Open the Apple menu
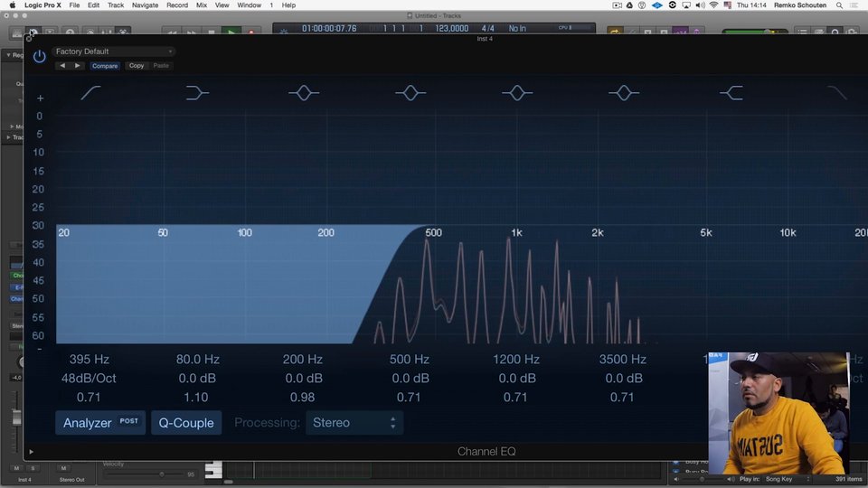The width and height of the screenshot is (868, 488). click(x=13, y=5)
